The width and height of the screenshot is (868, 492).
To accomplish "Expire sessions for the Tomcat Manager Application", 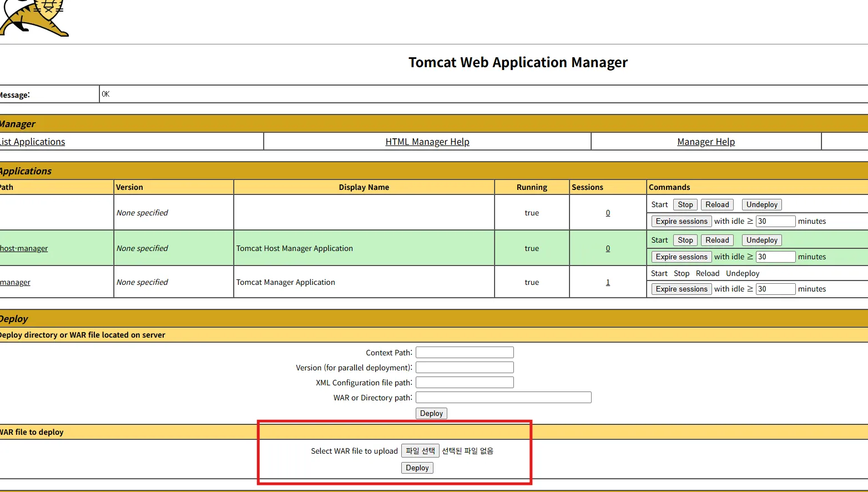I will (682, 289).
